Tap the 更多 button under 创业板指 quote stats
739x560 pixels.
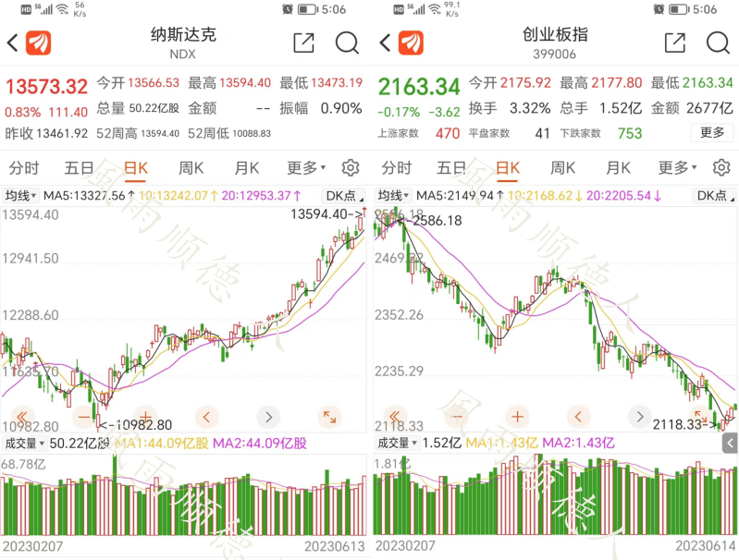tap(712, 132)
